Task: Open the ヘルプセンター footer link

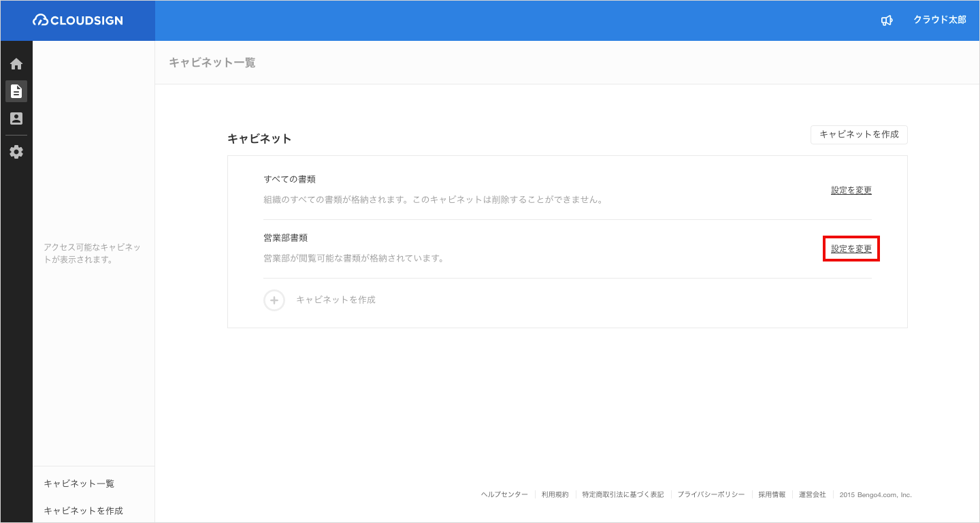Action: point(504,494)
